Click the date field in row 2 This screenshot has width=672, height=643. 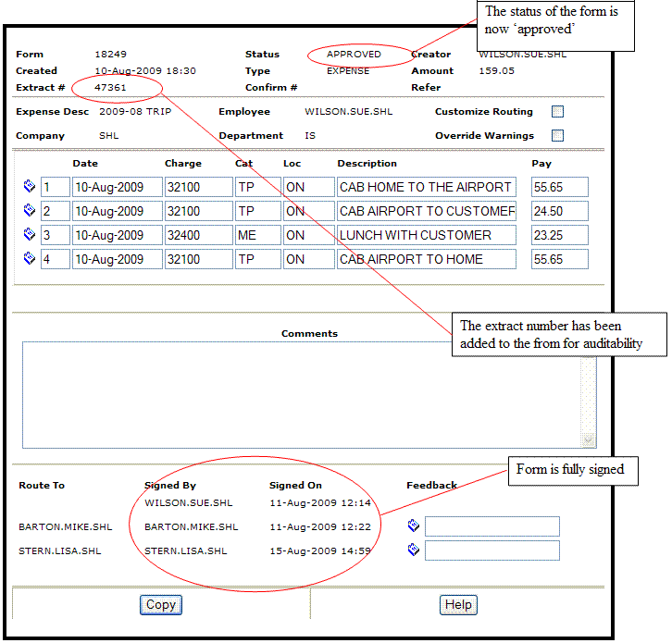[x=118, y=211]
